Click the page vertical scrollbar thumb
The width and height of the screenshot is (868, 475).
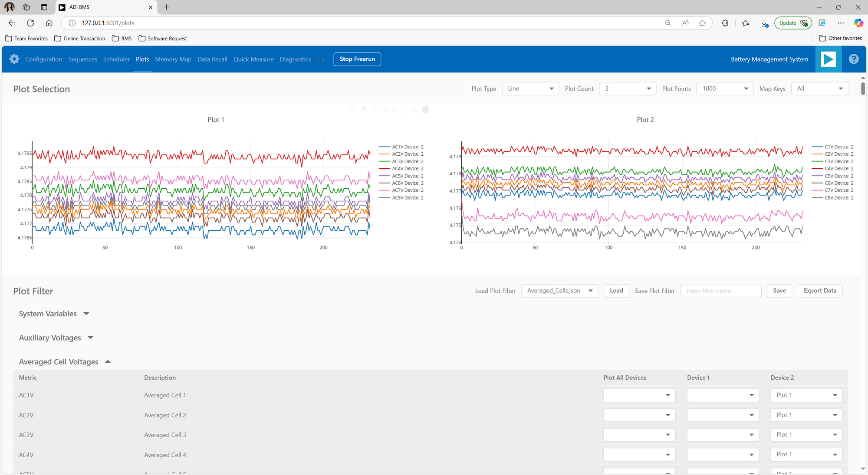863,88
